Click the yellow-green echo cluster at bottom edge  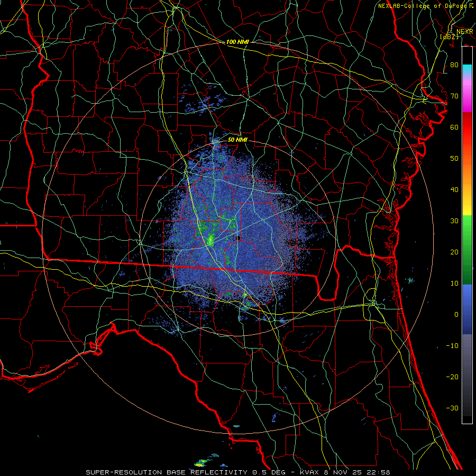[200, 463]
